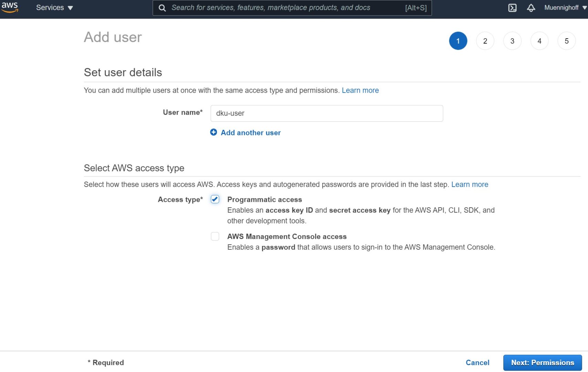Jump to step 5 in the wizard progress

(x=566, y=41)
